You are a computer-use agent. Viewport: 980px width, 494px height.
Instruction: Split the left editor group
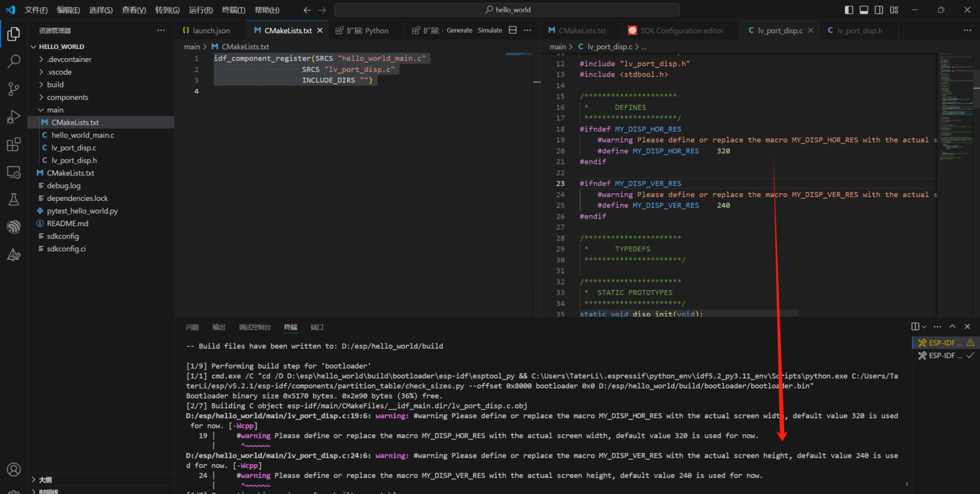tap(512, 30)
